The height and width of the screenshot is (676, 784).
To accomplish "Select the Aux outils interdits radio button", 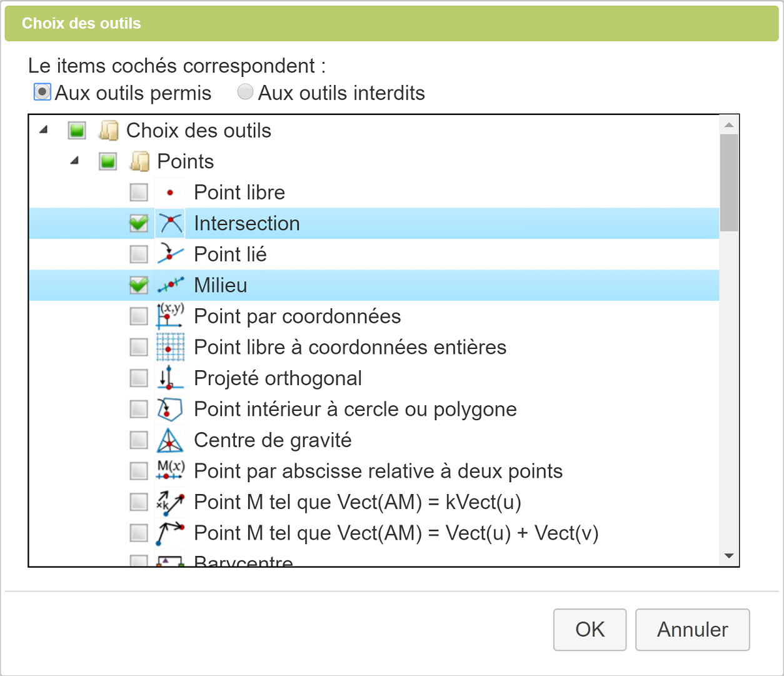I will click(x=245, y=92).
